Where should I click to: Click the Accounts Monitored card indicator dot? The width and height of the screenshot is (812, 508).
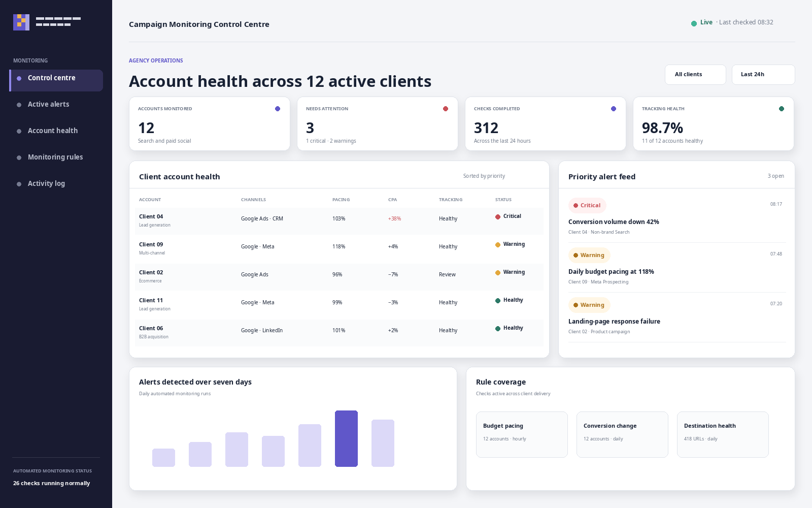coord(278,109)
